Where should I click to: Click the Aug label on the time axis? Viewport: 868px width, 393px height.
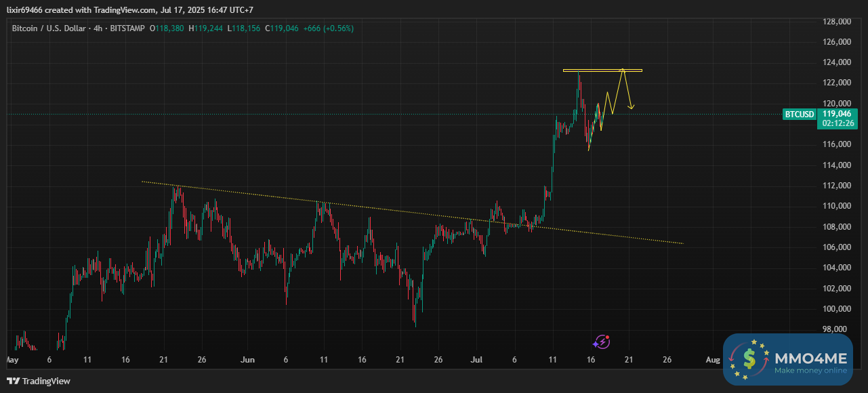tap(712, 360)
